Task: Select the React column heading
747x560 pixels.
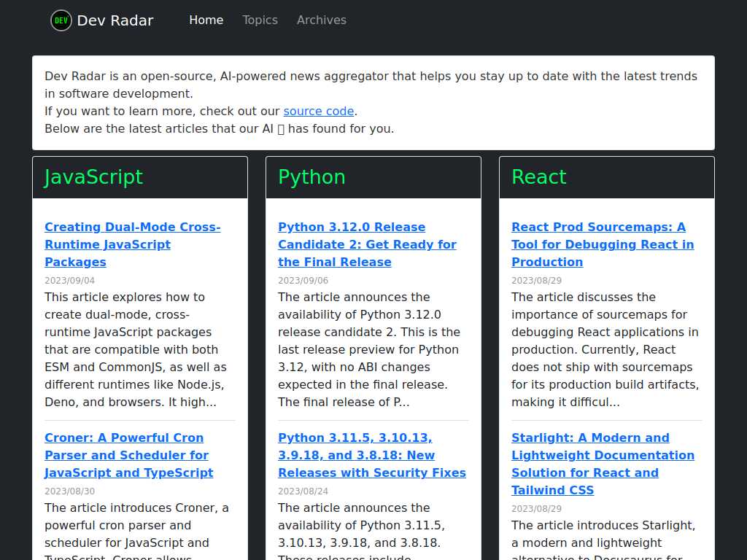Action: (539, 177)
